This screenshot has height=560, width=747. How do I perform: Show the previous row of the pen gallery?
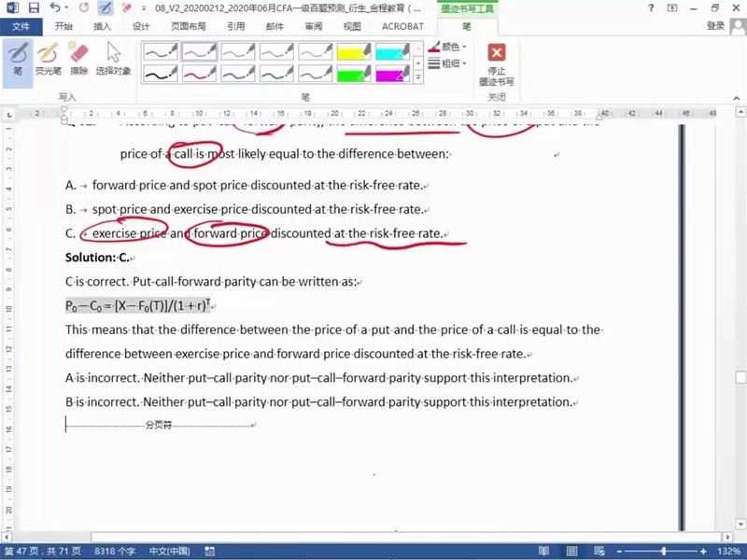click(418, 49)
